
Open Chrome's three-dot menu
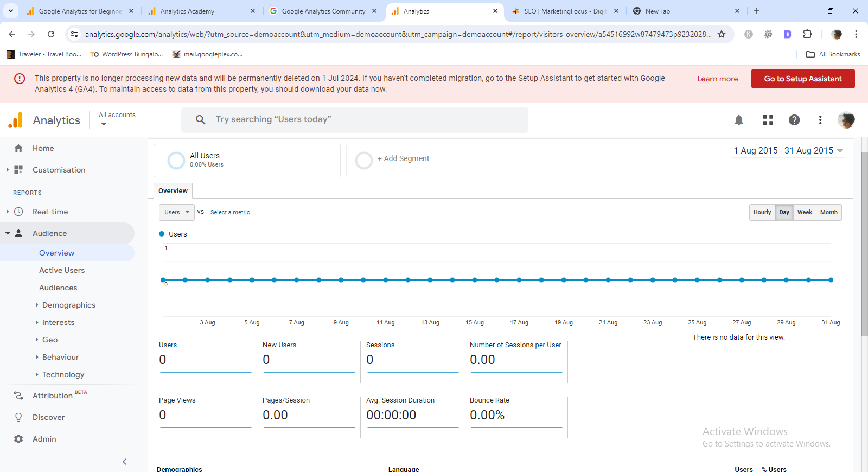pyautogui.click(x=856, y=34)
